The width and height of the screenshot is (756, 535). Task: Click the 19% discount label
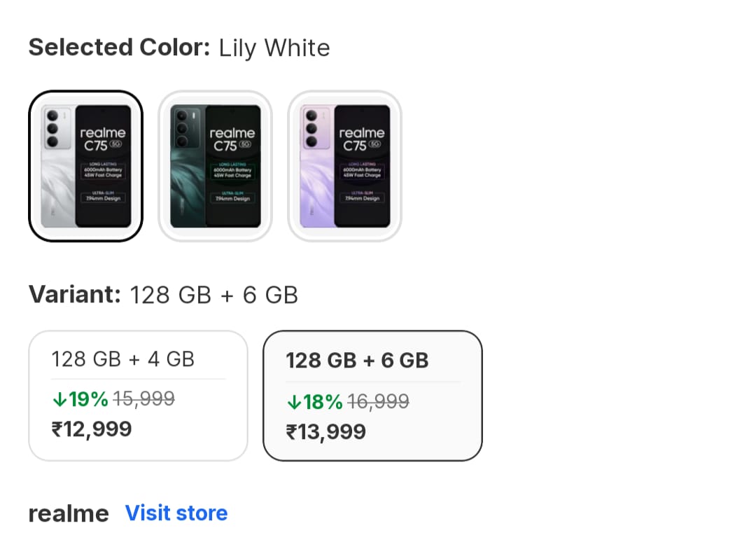pyautogui.click(x=88, y=399)
